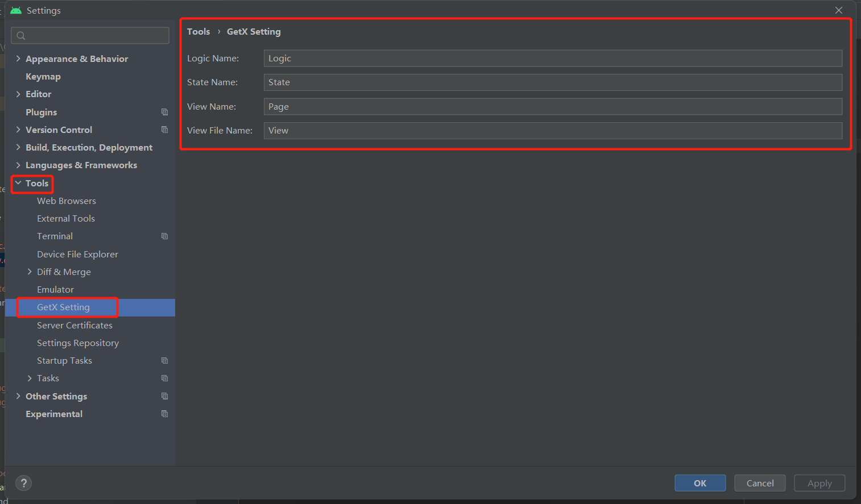Click the project-level icon beside Version Control
Screen dimensions: 861x504
click(164, 130)
